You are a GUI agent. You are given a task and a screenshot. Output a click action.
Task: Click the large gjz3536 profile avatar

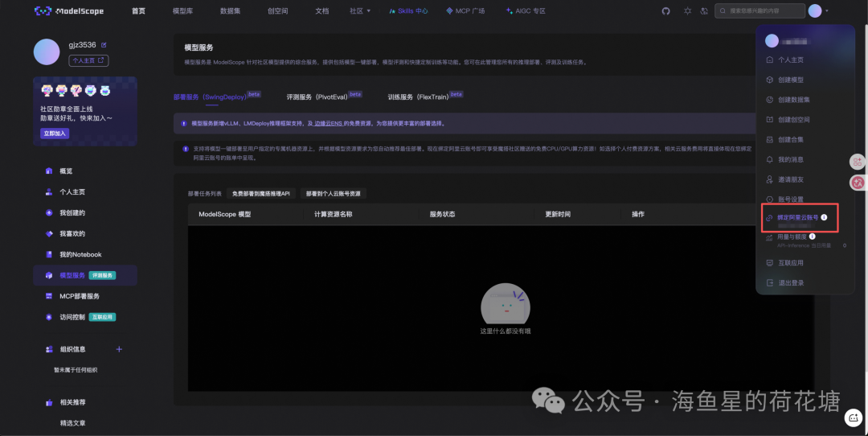[x=47, y=52]
